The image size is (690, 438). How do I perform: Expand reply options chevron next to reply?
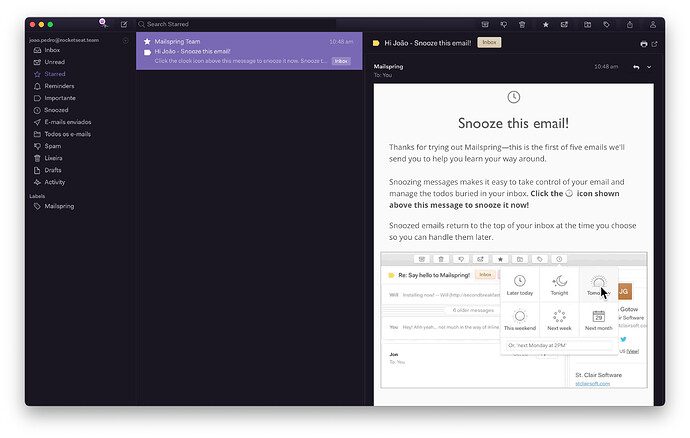[649, 67]
